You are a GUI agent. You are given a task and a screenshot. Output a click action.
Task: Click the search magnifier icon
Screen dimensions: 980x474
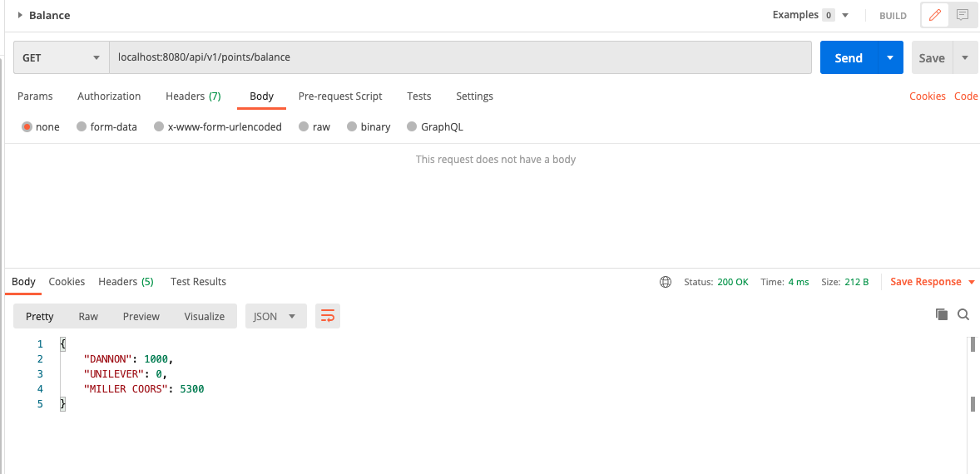point(963,314)
